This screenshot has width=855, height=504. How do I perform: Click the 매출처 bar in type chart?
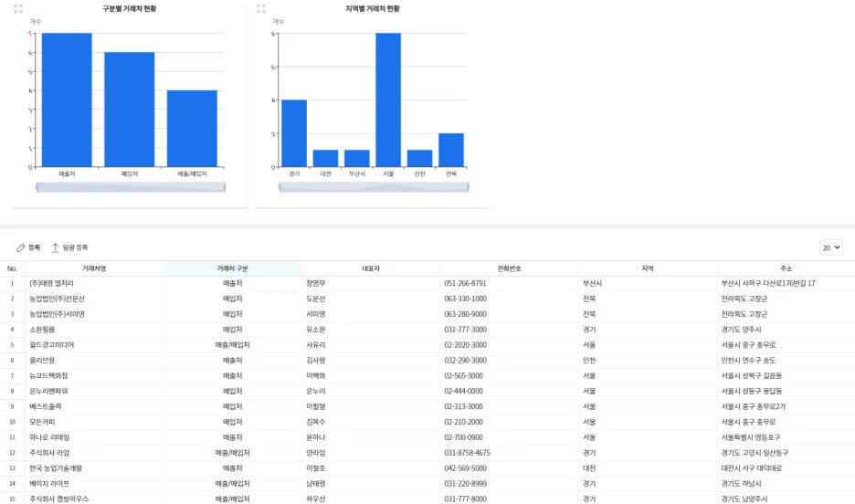(x=67, y=100)
